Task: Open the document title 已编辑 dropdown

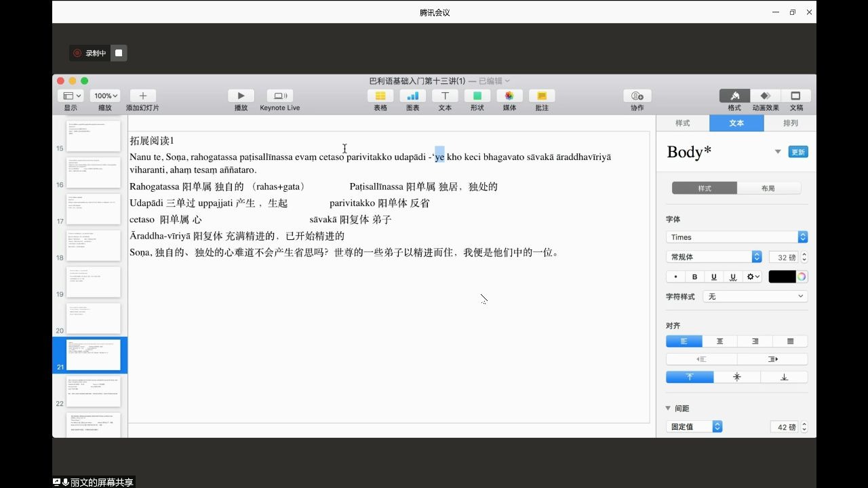Action: (494, 81)
